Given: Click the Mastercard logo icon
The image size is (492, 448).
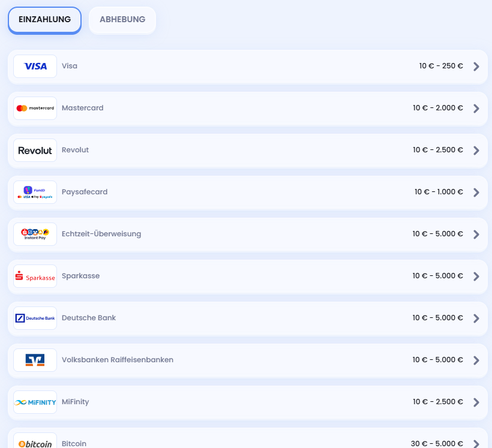Looking at the screenshot, I should [x=35, y=108].
